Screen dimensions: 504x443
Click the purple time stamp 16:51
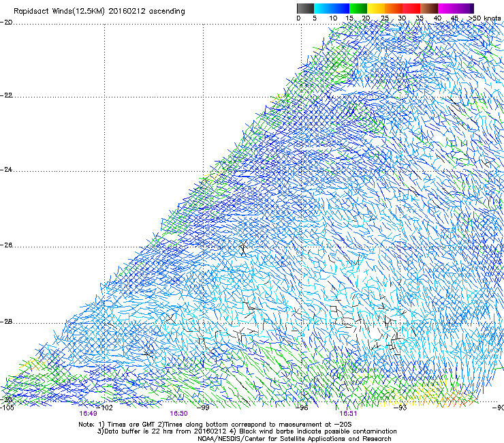pyautogui.click(x=348, y=414)
